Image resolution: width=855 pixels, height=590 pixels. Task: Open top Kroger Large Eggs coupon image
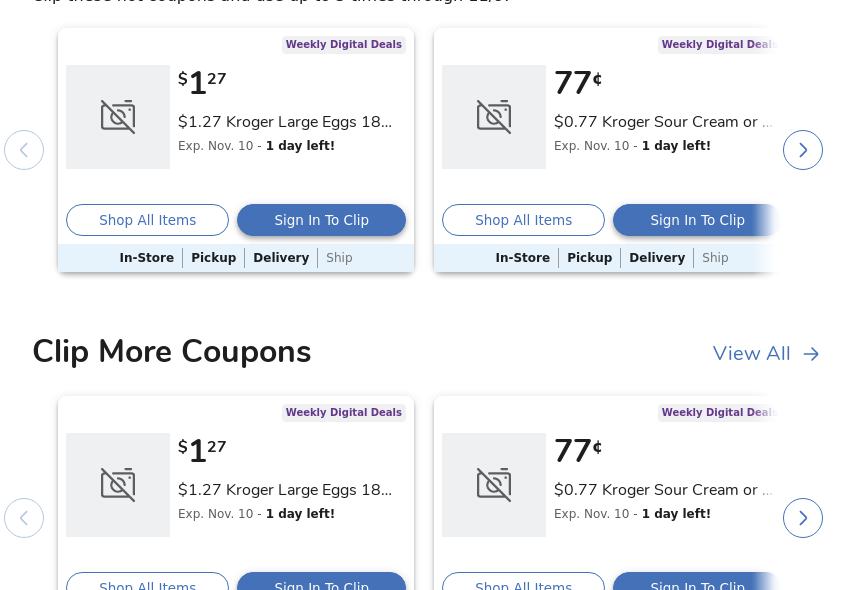pyautogui.click(x=118, y=117)
